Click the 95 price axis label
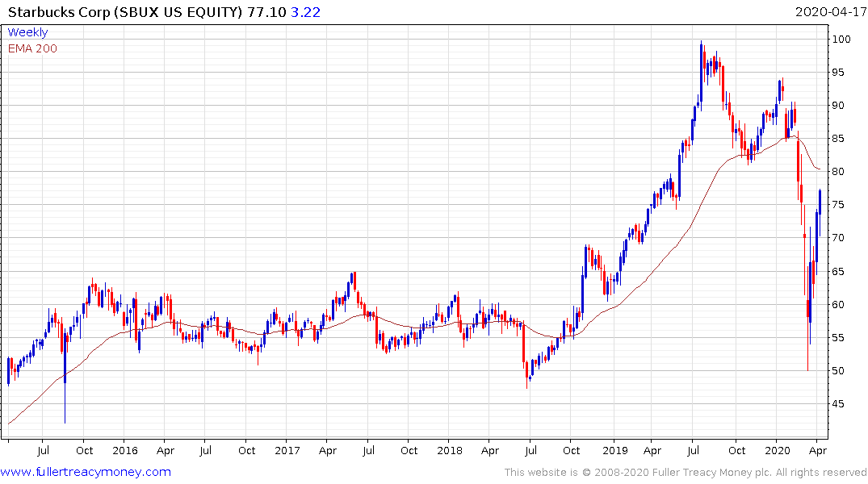The image size is (868, 484). tap(838, 72)
